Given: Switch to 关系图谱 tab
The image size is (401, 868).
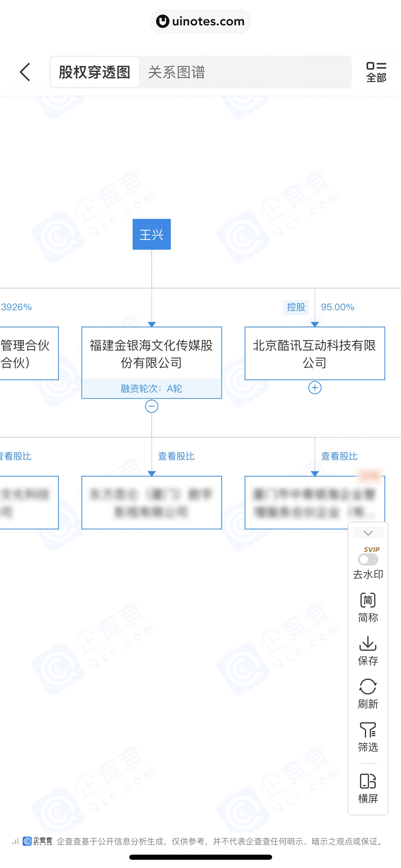Looking at the screenshot, I should 176,72.
